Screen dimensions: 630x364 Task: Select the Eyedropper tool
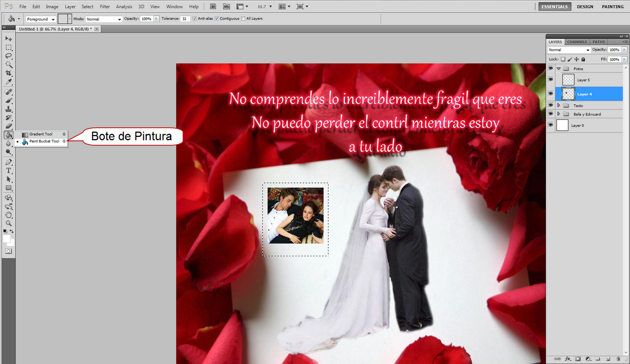(8, 82)
